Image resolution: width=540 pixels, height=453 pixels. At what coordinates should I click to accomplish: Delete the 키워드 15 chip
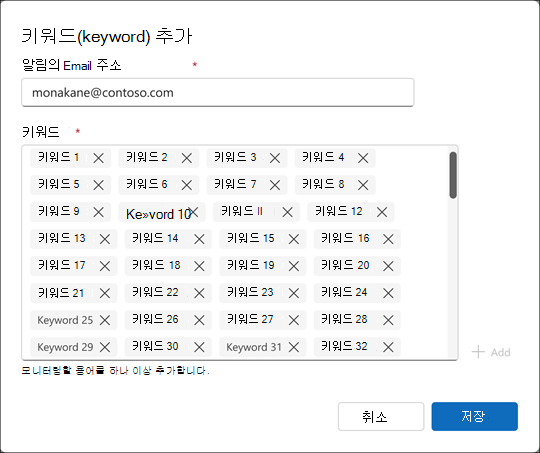[294, 239]
